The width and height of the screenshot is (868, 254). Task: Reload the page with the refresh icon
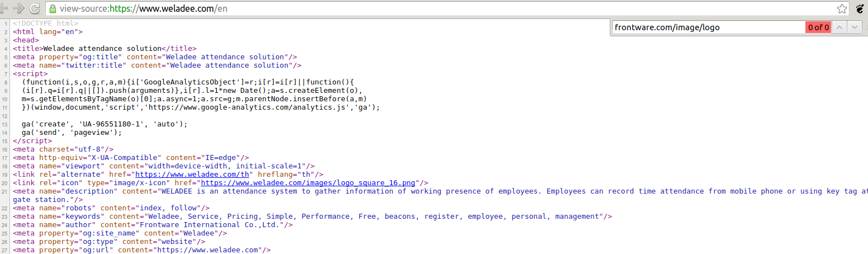pyautogui.click(x=35, y=8)
